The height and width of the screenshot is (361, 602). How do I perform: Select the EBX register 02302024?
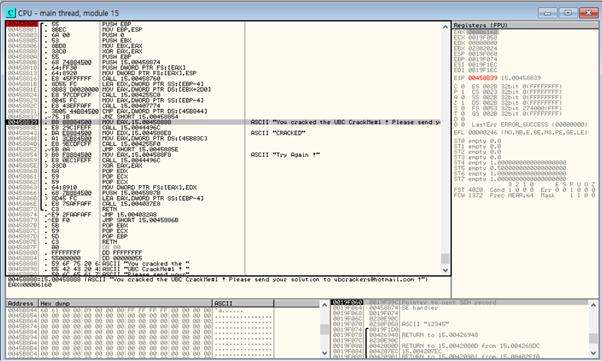(x=483, y=48)
